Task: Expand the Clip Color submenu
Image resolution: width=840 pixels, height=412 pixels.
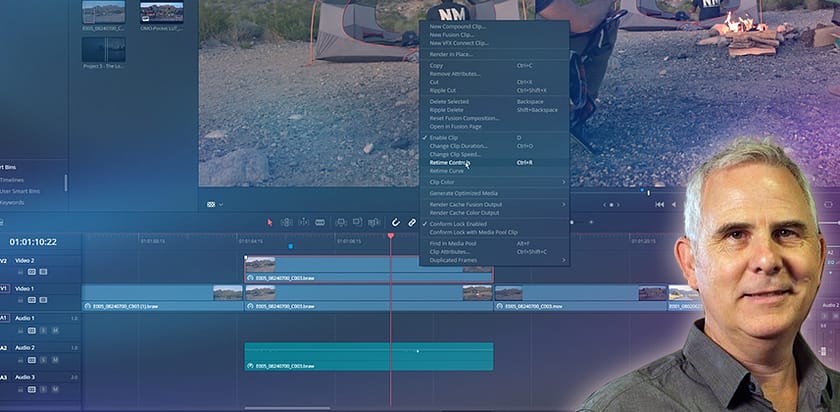Action: click(493, 182)
